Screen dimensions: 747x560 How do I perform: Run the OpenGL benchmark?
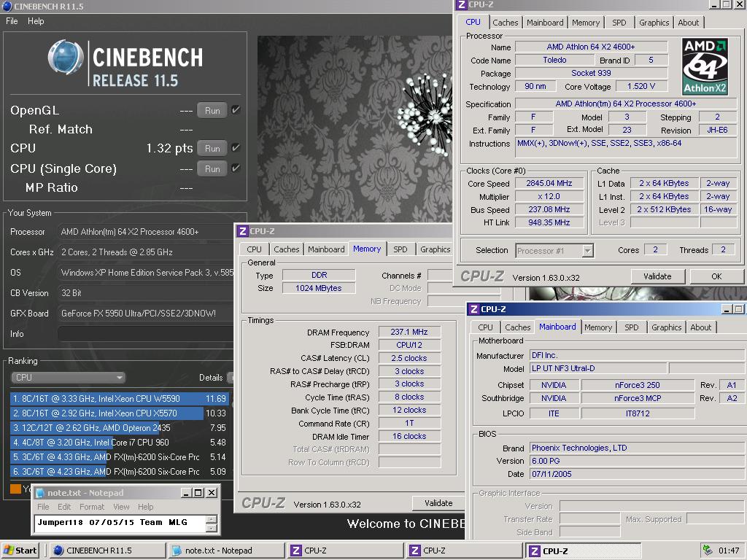[x=212, y=111]
